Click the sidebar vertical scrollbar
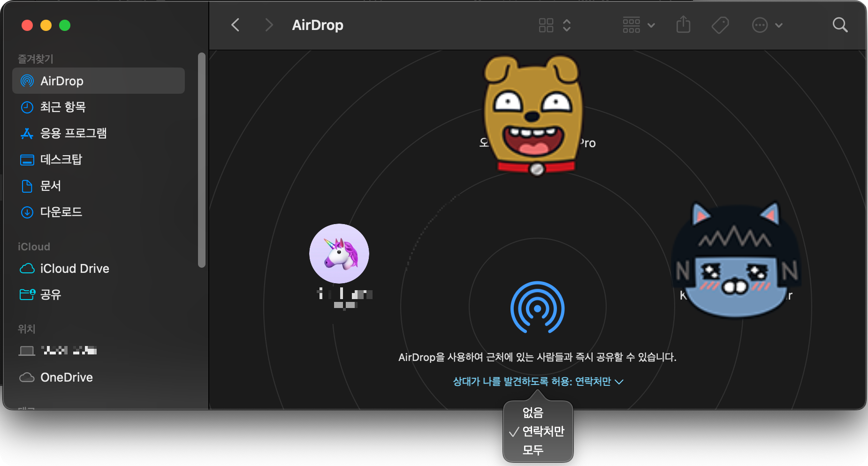 tap(202, 160)
